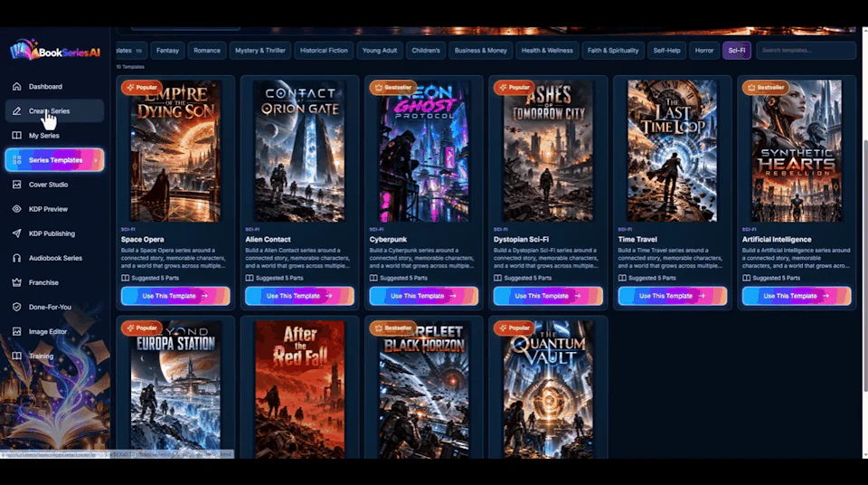
Task: Click the Audiobook Series headphones icon
Action: 17,258
